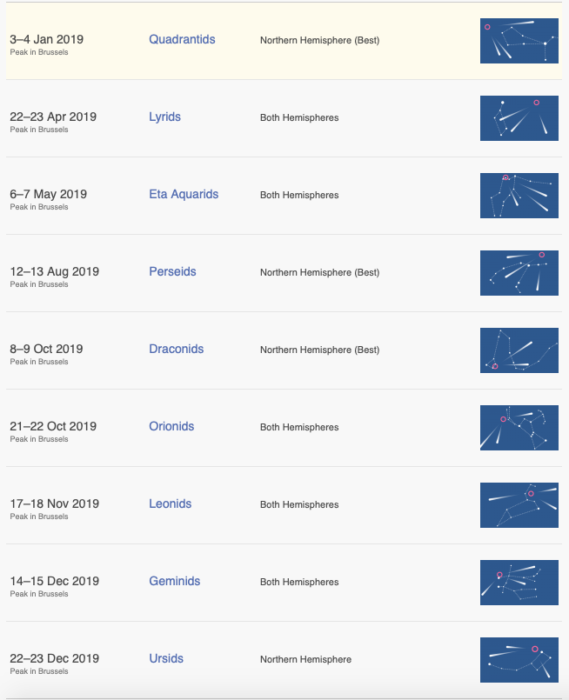Go to the Perseids meteor shower page
The image size is (569, 700).
172,271
